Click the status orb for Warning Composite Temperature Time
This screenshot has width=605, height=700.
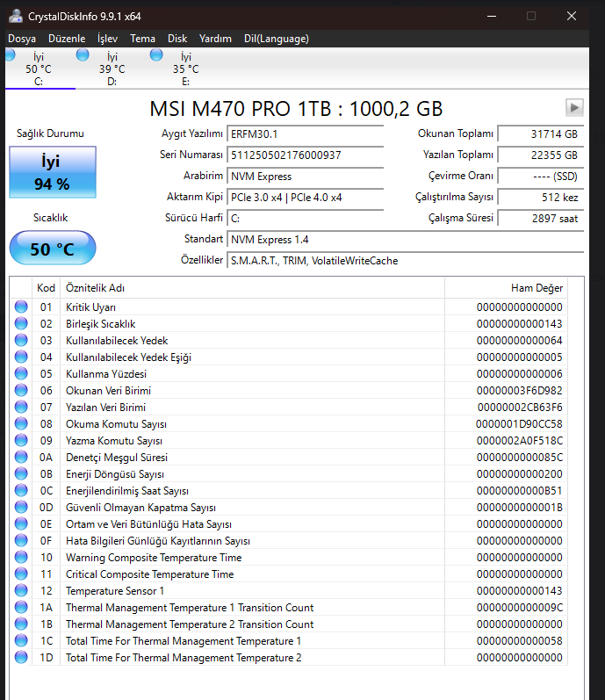tap(21, 557)
